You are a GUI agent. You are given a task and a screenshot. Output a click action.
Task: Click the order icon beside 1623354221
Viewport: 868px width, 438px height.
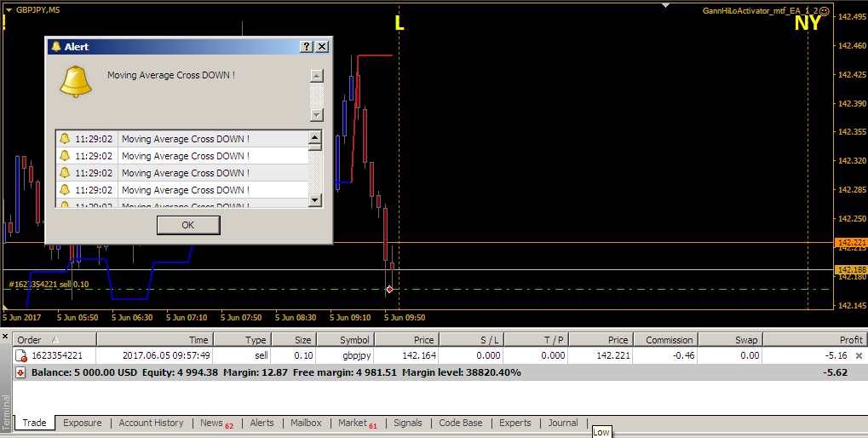pyautogui.click(x=21, y=355)
